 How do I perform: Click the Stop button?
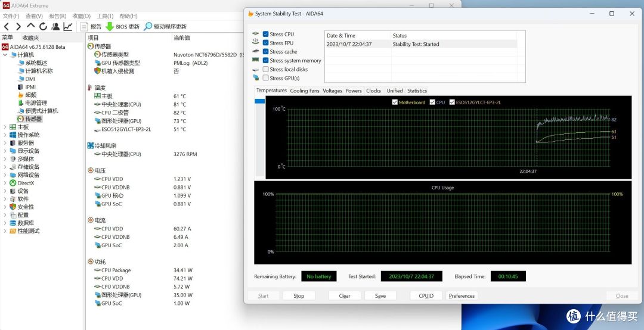tap(299, 296)
